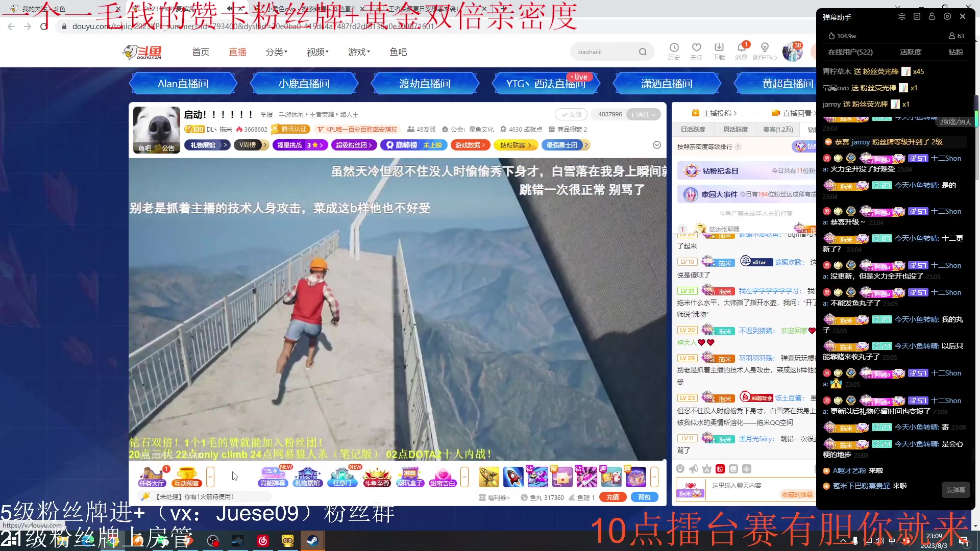980x551 pixels.
Task: Open the 任意门 portal icon
Action: click(342, 477)
